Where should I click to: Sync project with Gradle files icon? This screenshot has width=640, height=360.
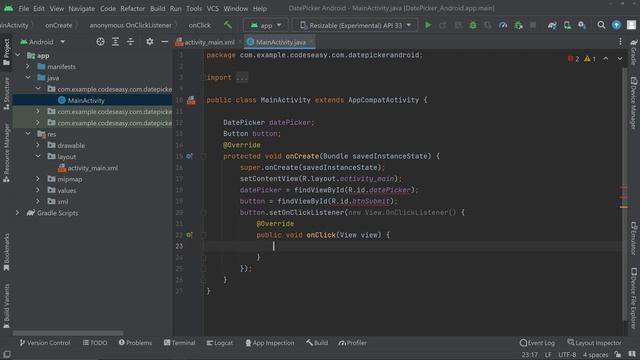coord(552,25)
